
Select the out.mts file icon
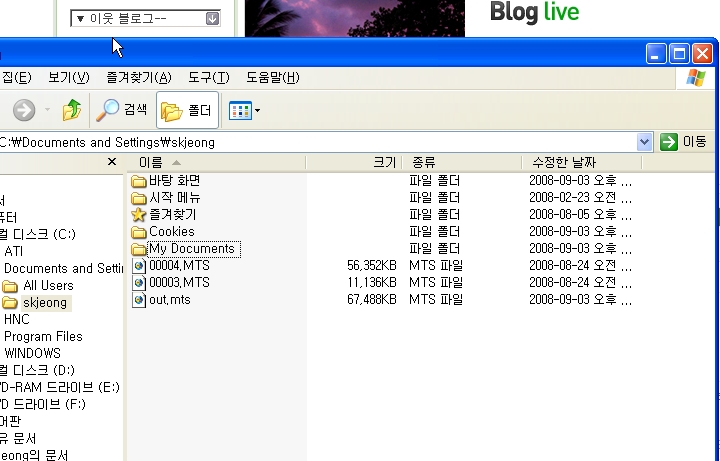[x=139, y=299]
